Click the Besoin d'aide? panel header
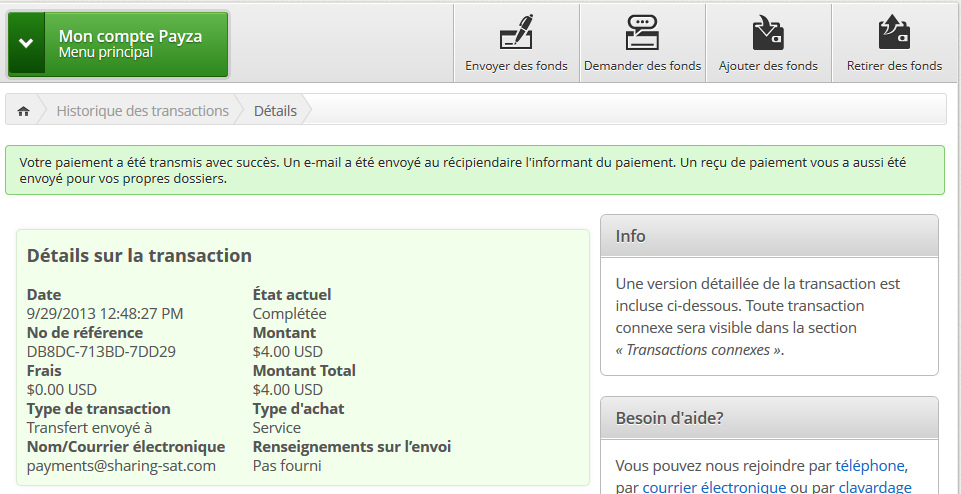This screenshot has width=961, height=494. pos(769,419)
